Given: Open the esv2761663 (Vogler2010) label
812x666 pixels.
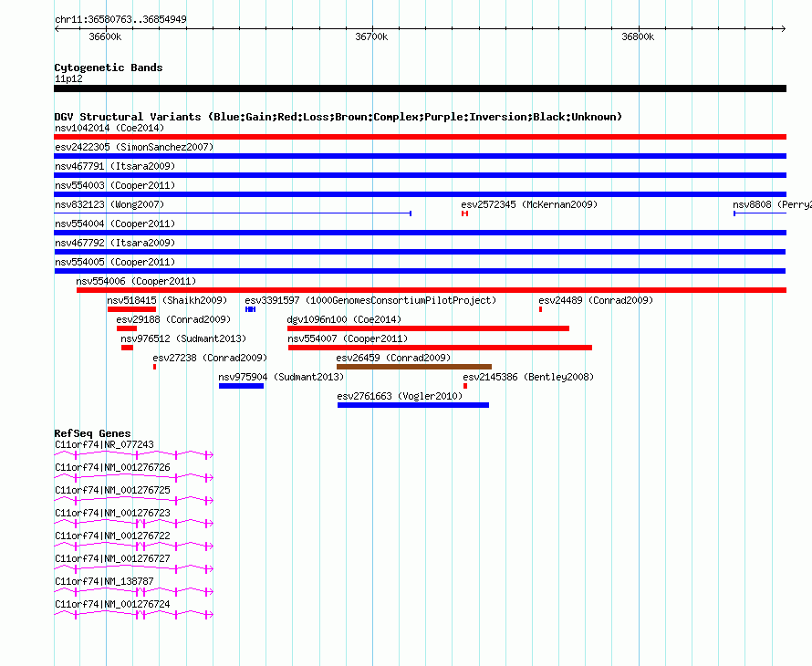Looking at the screenshot, I should pyautogui.click(x=400, y=396).
